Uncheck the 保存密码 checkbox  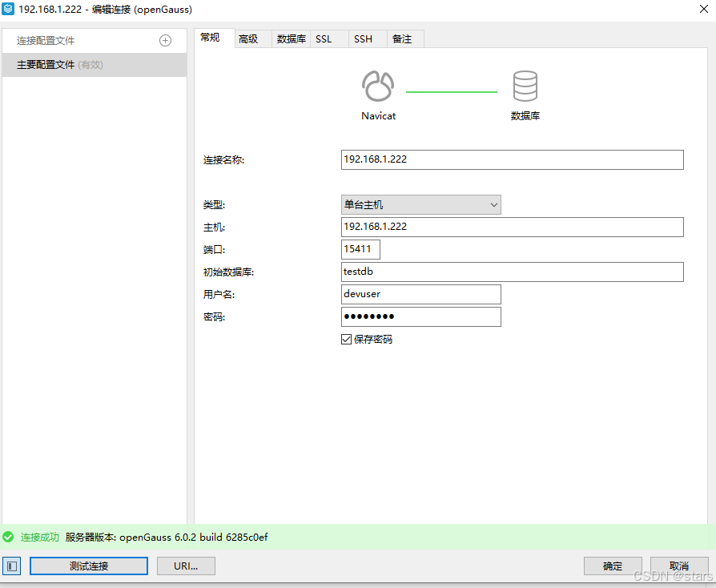(x=346, y=339)
